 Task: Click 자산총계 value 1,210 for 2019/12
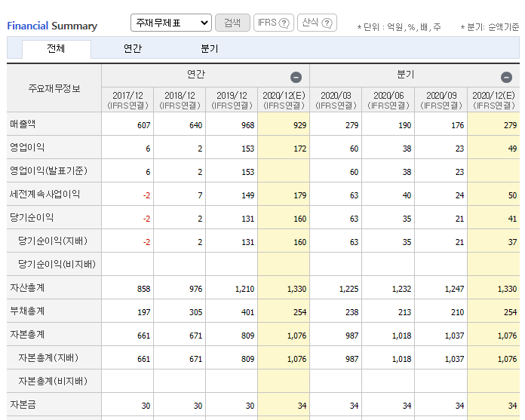click(244, 289)
